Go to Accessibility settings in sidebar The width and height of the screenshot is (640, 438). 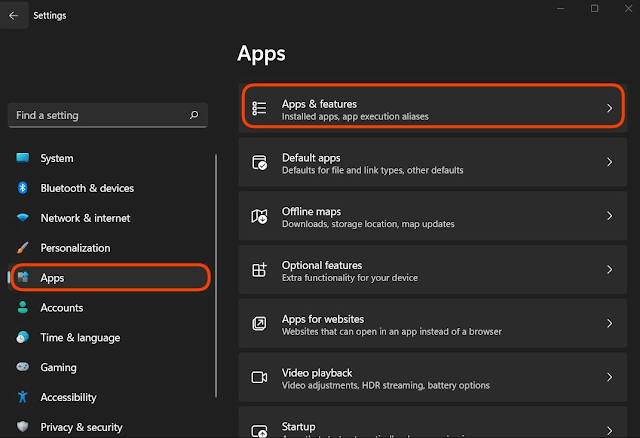pyautogui.click(x=68, y=398)
